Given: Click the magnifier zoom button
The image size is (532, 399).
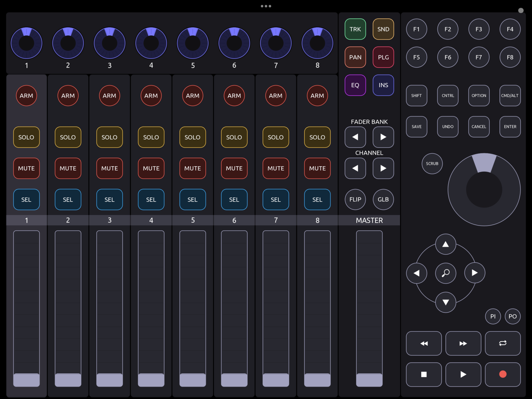Looking at the screenshot, I should [445, 273].
